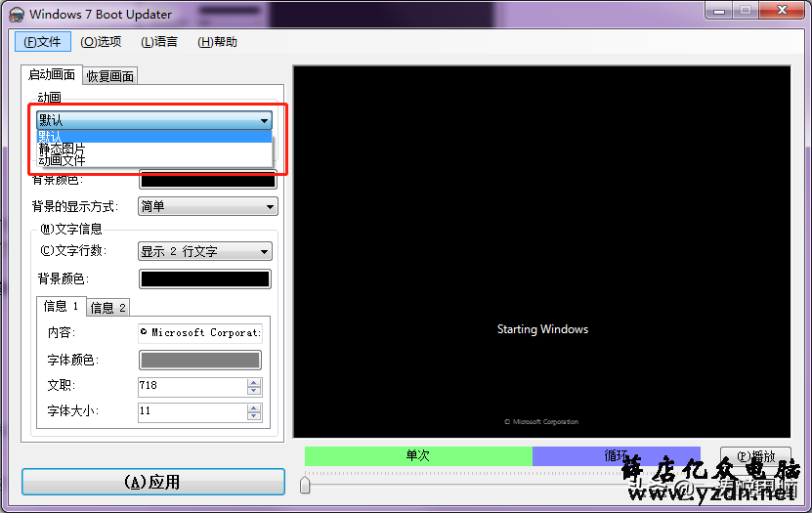Decrease 字体大小 with the down arrow
812x513 pixels.
tap(254, 416)
